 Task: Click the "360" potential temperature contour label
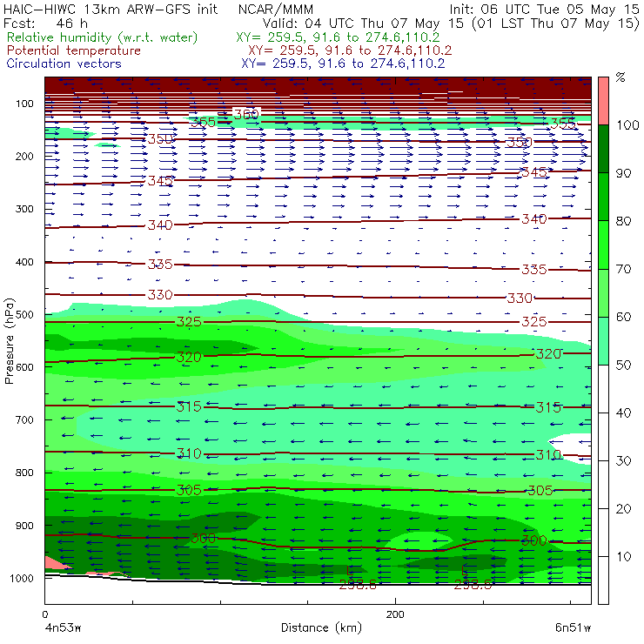pyautogui.click(x=246, y=114)
